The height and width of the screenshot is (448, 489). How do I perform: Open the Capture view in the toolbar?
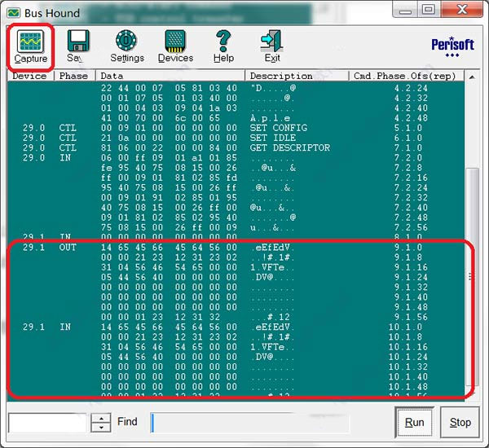click(x=31, y=46)
